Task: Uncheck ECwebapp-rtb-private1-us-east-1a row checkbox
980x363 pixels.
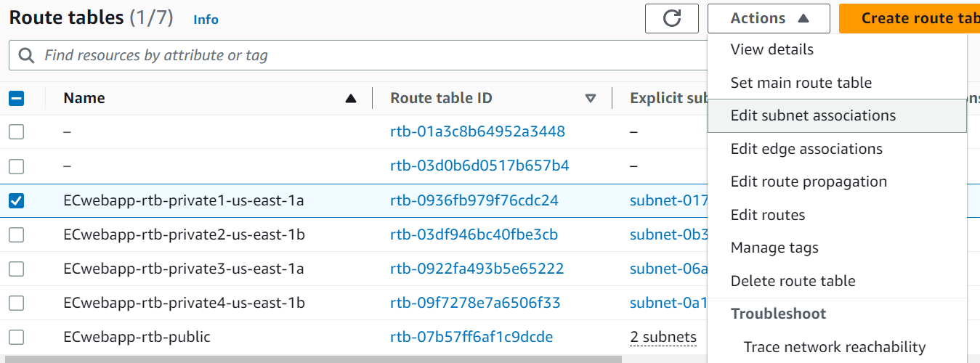Action: [x=16, y=201]
